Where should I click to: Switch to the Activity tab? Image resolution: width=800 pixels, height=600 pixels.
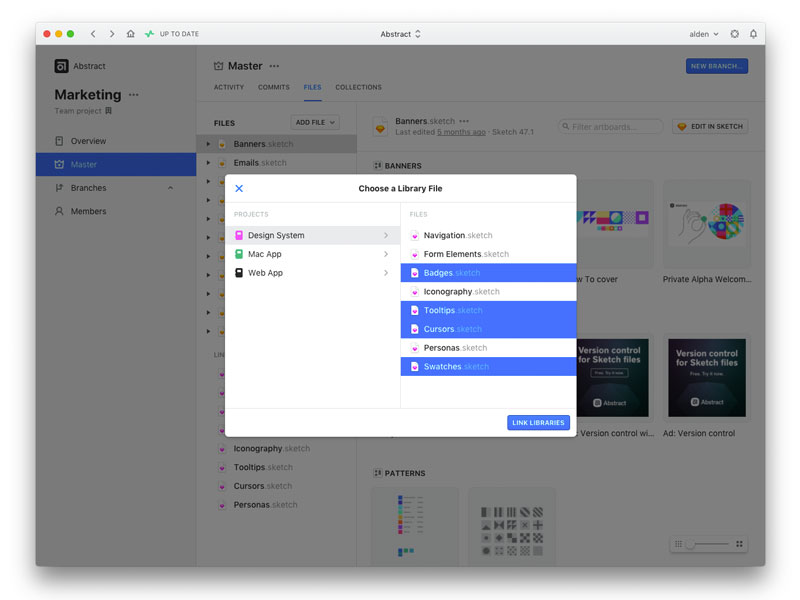[x=229, y=87]
